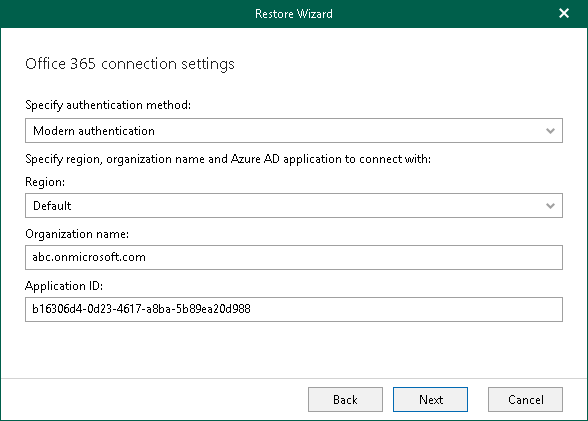
Task: Expand the Region dropdown arrow
Action: tap(550, 206)
